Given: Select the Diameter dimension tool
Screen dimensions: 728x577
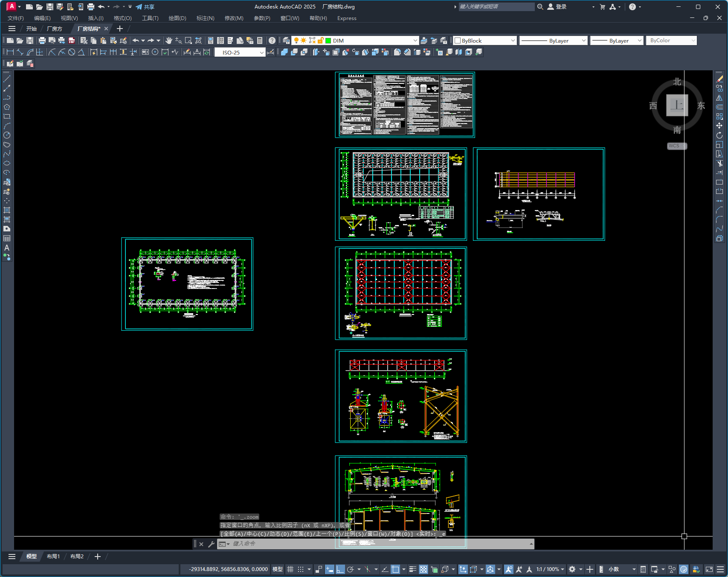Looking at the screenshot, I should (72, 52).
